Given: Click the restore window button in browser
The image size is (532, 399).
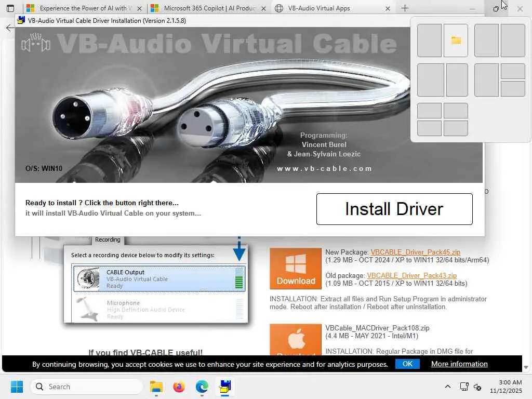Looking at the screenshot, I should tap(496, 8).
